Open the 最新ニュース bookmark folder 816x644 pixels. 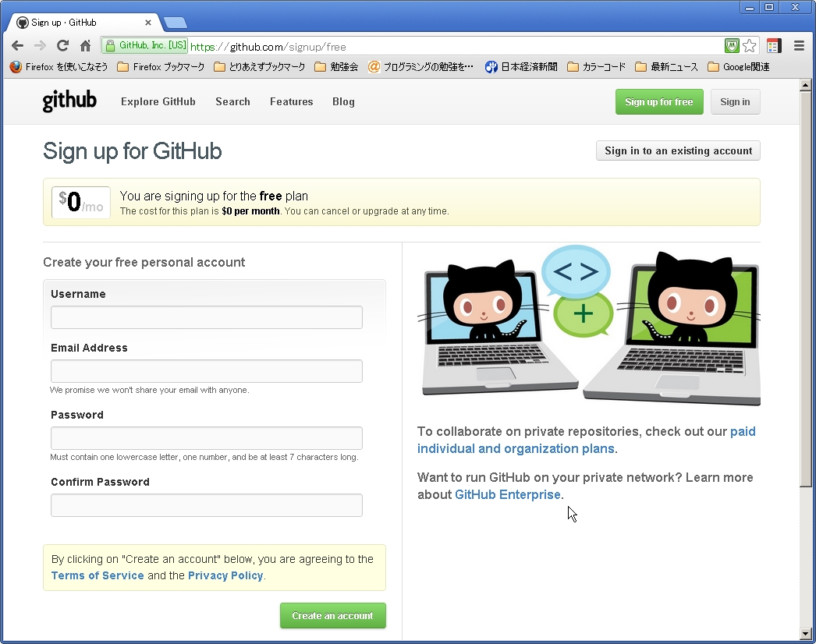(667, 66)
